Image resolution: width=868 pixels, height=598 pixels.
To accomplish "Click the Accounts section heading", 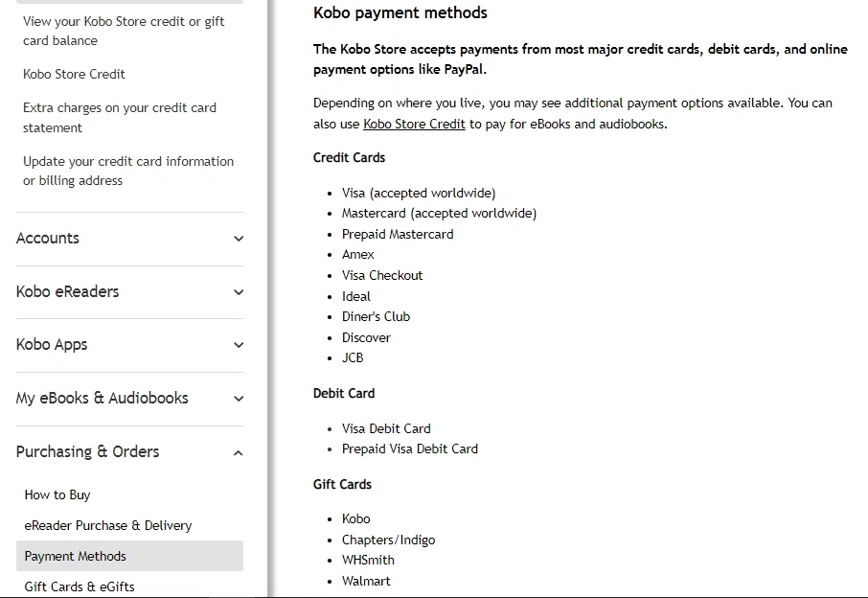I will coord(48,239).
